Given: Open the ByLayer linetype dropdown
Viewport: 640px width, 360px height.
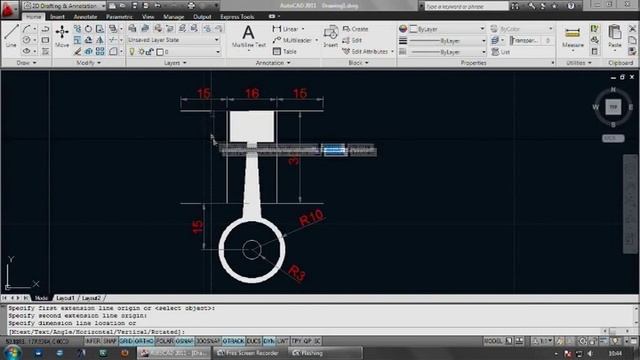Looking at the screenshot, I should tap(447, 52).
